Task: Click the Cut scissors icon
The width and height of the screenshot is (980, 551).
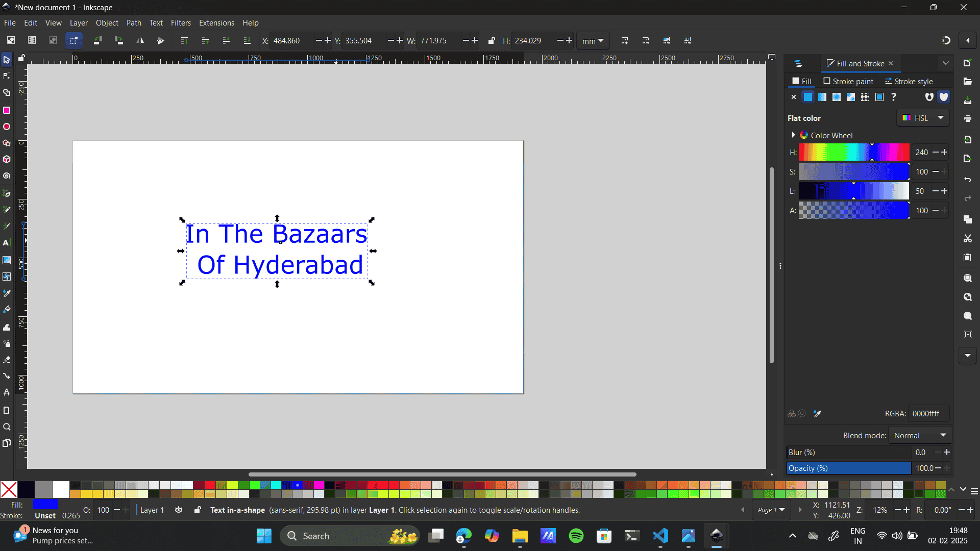Action: [x=968, y=238]
